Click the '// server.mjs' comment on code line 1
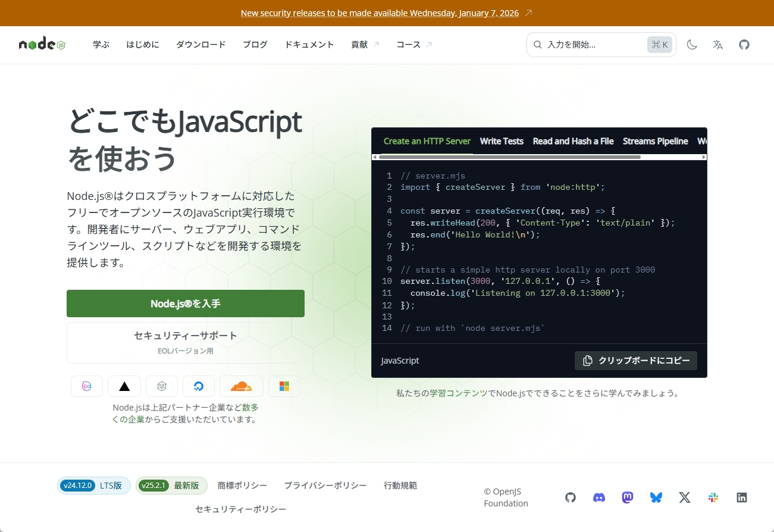The image size is (774, 532). pyautogui.click(x=433, y=176)
